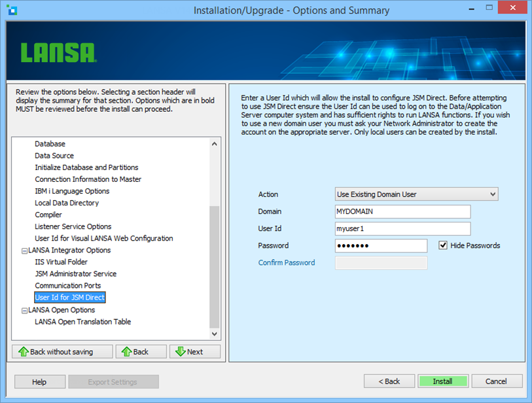
Task: Click the green Install button
Action: tap(443, 381)
